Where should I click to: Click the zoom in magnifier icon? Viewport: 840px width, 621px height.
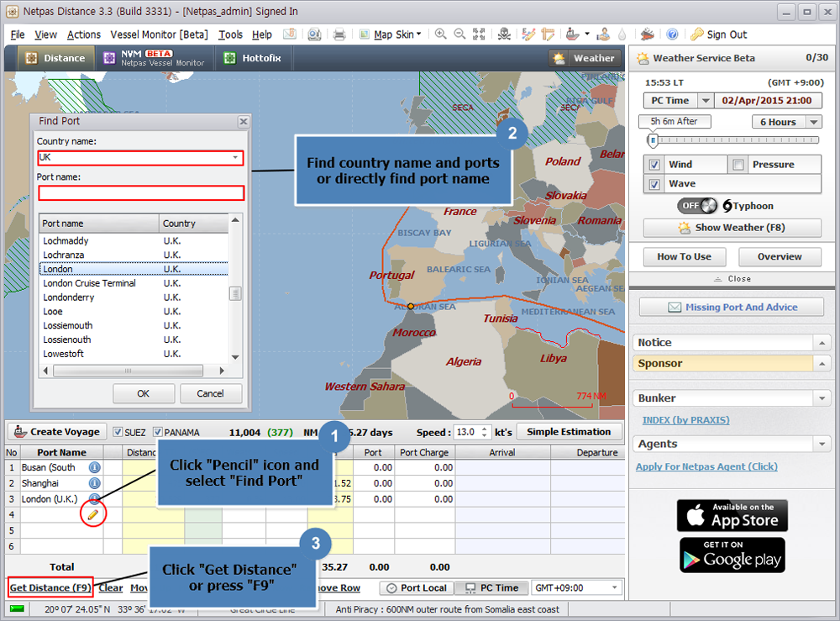pyautogui.click(x=440, y=34)
